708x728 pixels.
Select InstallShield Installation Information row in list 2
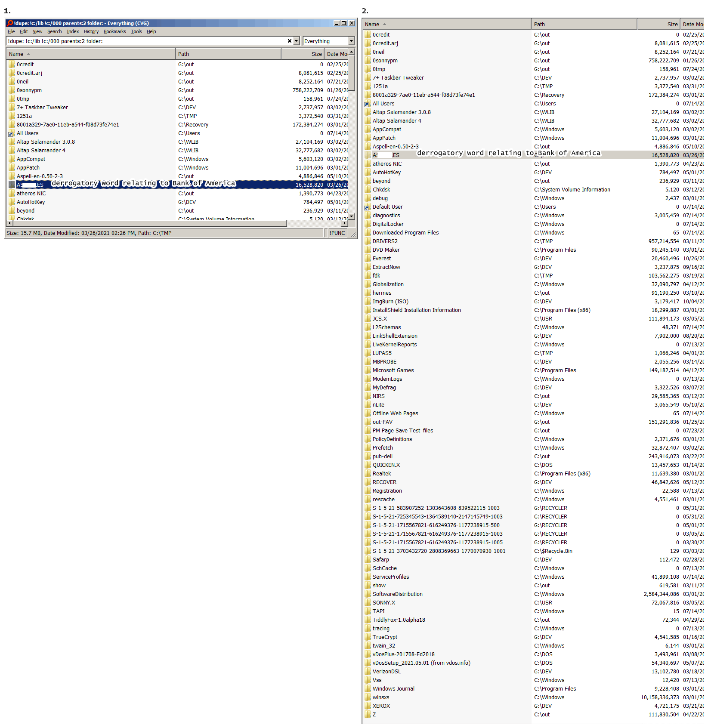(x=533, y=310)
